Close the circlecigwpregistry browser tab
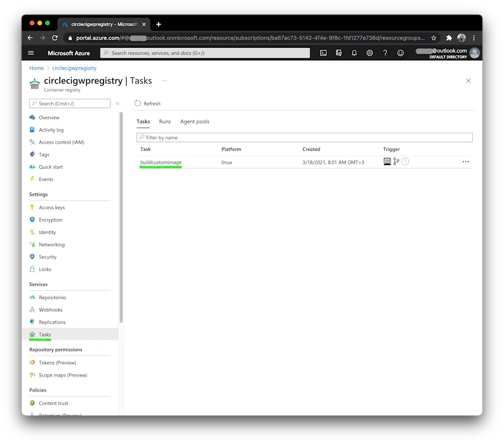 144,25
